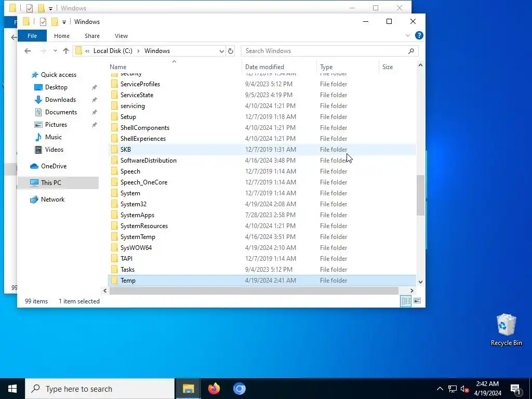Viewport: 532px width, 399px height.
Task: Open the Windows Start menu
Action: pos(12,389)
